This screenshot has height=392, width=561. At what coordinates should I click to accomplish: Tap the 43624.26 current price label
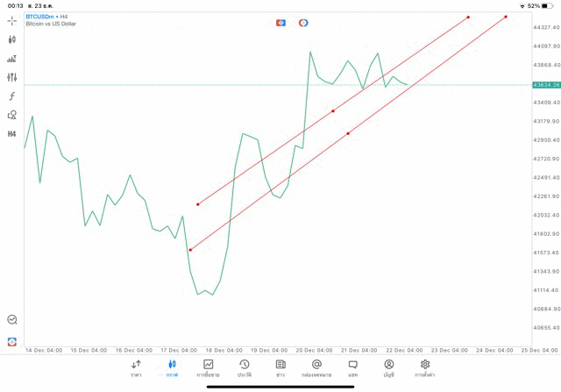pyautogui.click(x=545, y=85)
